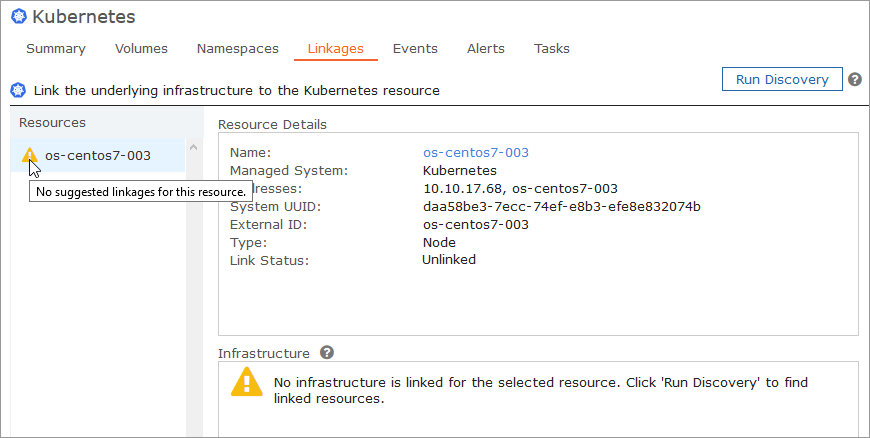Click the Resources panel header

[x=53, y=123]
